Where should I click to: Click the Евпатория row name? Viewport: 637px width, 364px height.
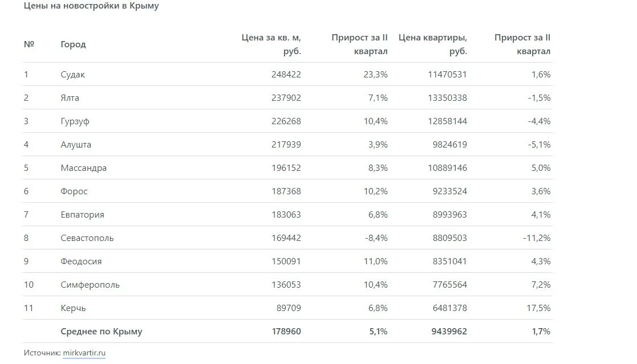[x=83, y=215]
